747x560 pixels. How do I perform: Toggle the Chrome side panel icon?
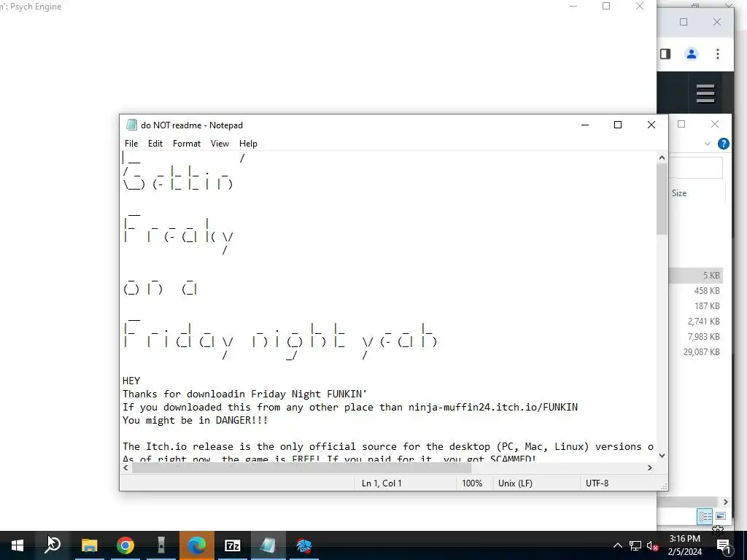pos(665,54)
